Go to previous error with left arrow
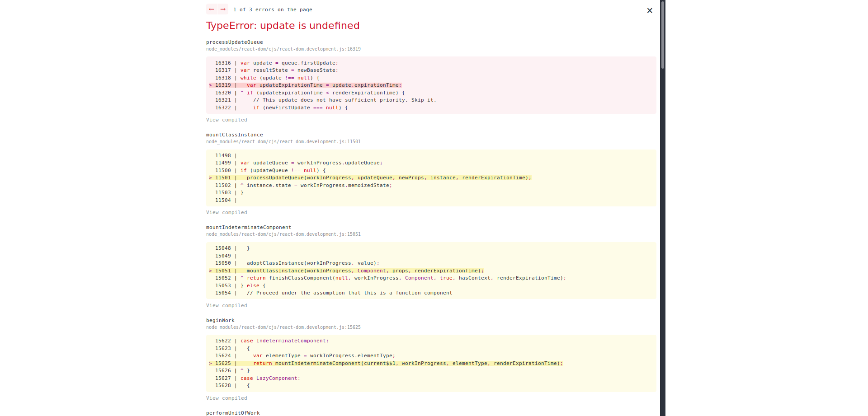This screenshot has width=868, height=416. click(x=212, y=9)
